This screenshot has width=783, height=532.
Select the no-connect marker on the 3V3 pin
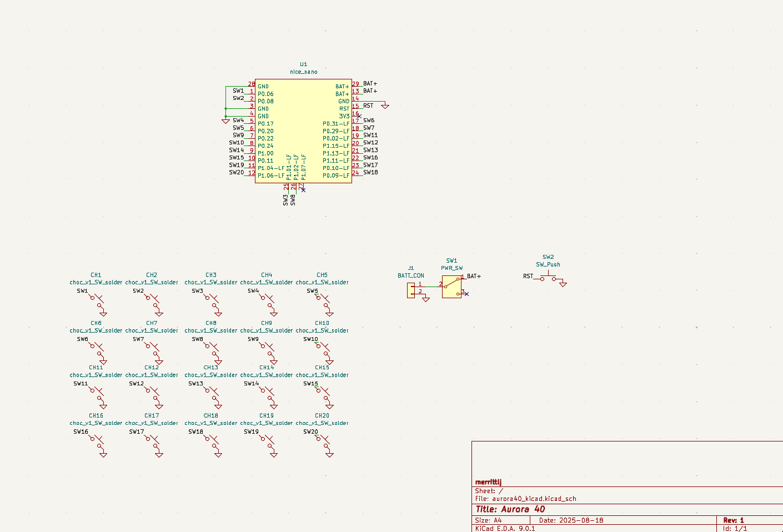(359, 116)
